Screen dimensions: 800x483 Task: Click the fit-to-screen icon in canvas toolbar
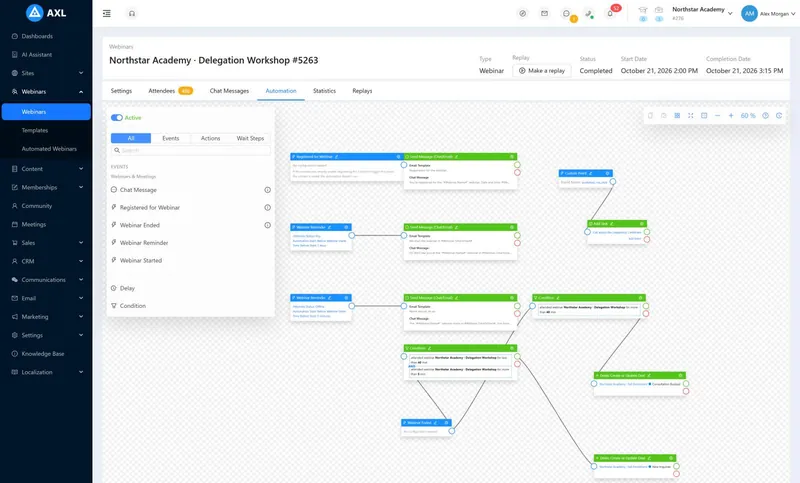[x=690, y=116]
